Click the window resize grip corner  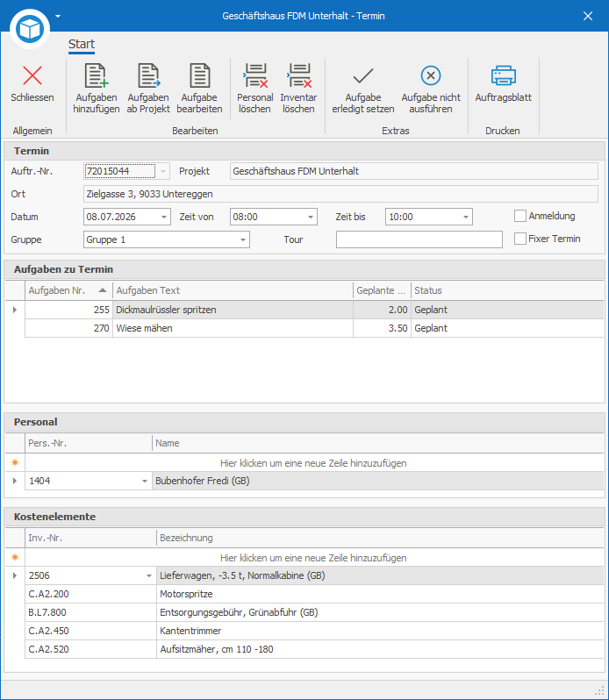click(x=599, y=690)
